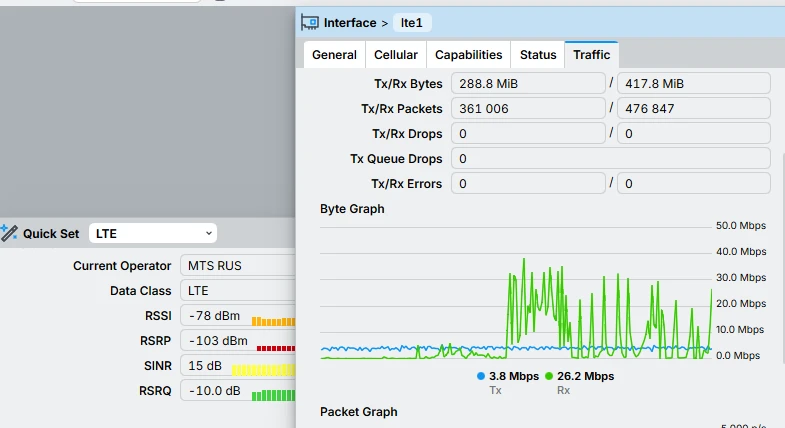Click the lte1 breadcrumb label
Image resolution: width=785 pixels, height=428 pixels.
point(412,23)
